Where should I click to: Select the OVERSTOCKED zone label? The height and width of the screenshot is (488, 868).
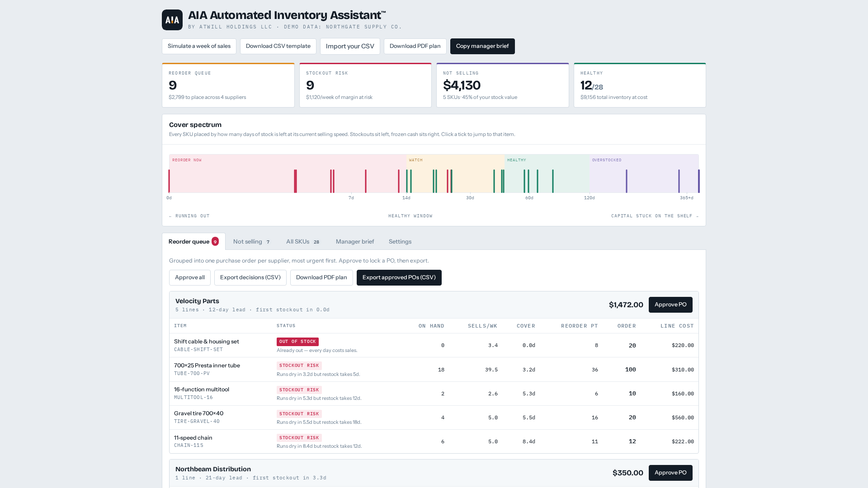pyautogui.click(x=607, y=160)
